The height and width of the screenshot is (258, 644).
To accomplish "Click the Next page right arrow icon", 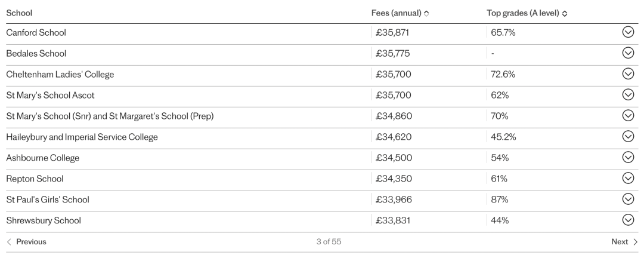I will coord(636,242).
